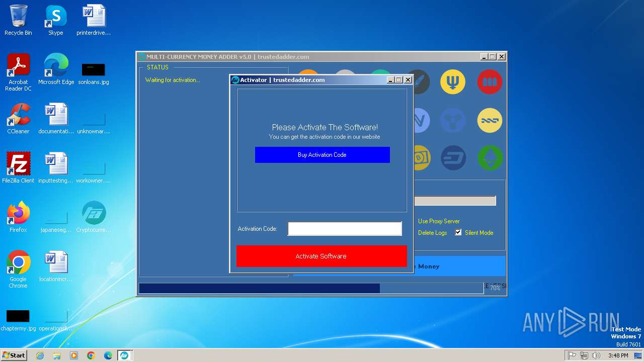Screen dimensions: 644x362
Task: Select the red circular coin icon
Action: coord(490,82)
